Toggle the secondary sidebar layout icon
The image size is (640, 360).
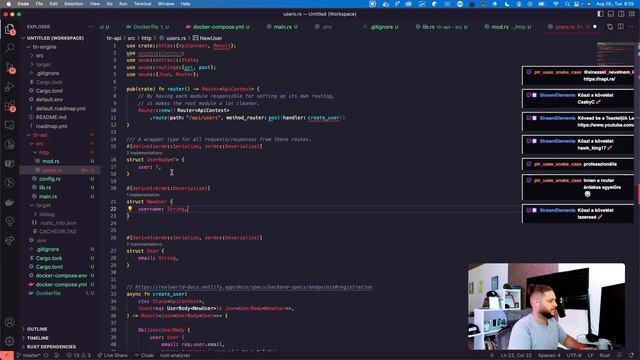[x=621, y=14]
